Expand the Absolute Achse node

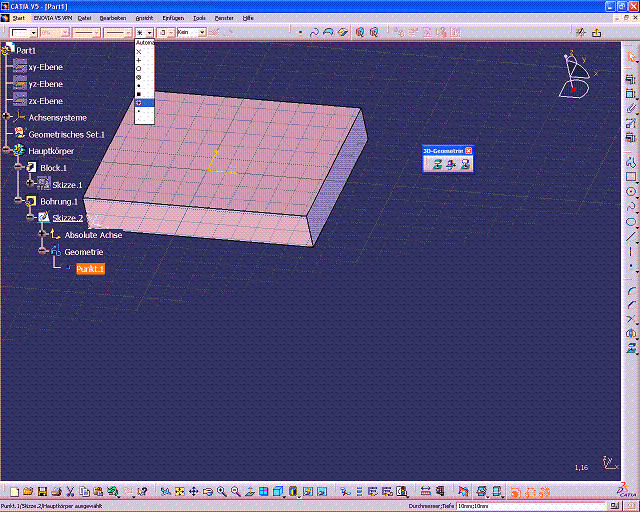42,234
